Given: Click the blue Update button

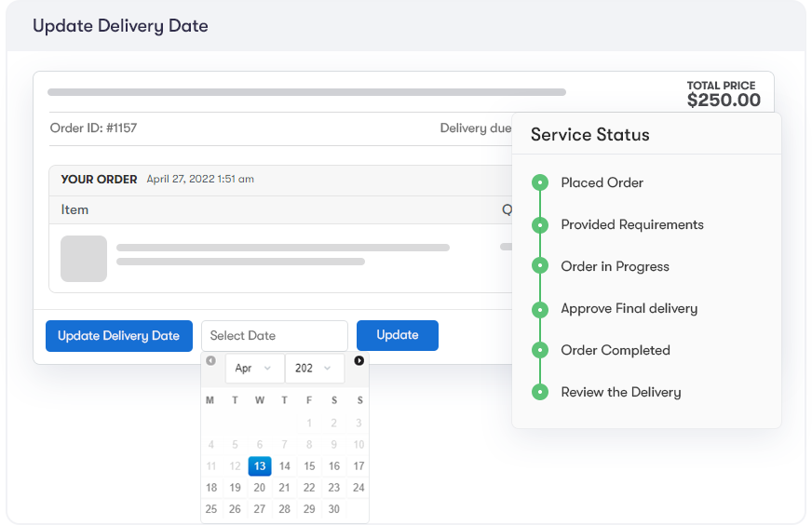Looking at the screenshot, I should click(398, 335).
